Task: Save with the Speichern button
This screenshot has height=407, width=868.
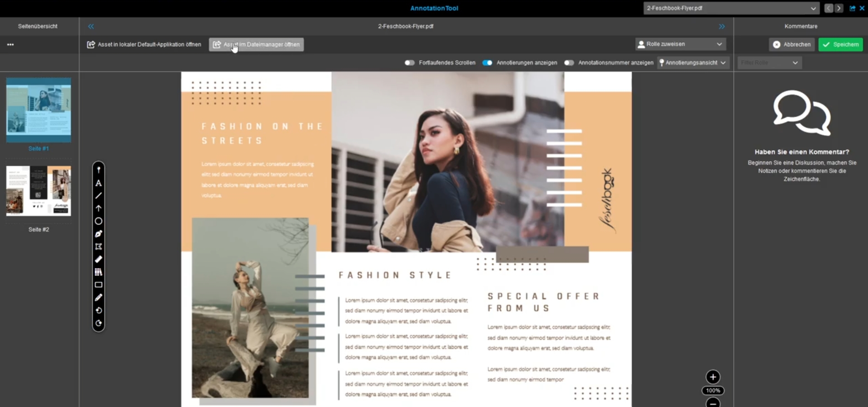Action: [x=840, y=45]
